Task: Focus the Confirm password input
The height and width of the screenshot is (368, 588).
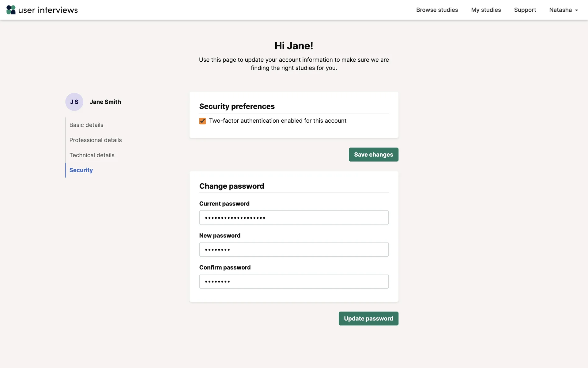Action: 294,281
